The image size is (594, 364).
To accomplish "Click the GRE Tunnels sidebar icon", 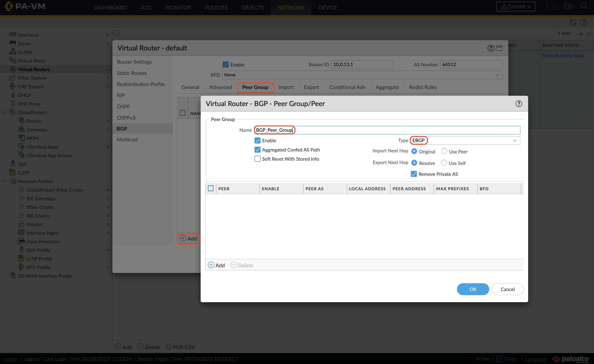I will (x=13, y=86).
